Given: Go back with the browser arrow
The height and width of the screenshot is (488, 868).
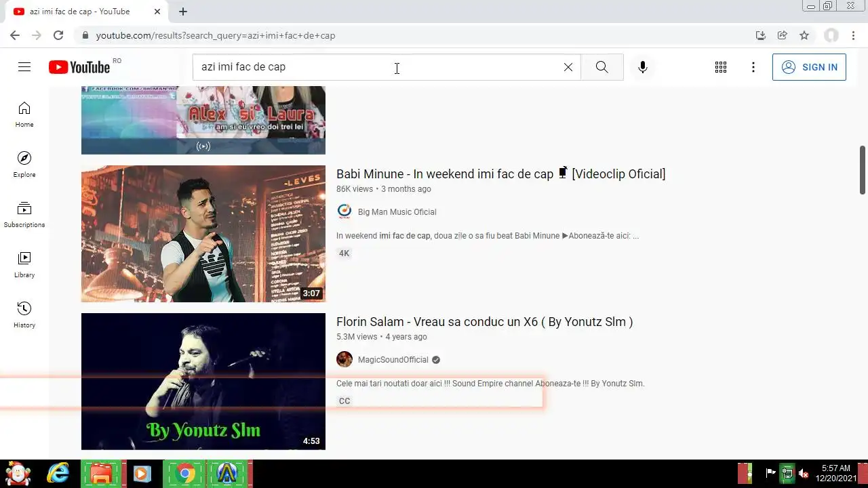Looking at the screenshot, I should click(15, 35).
